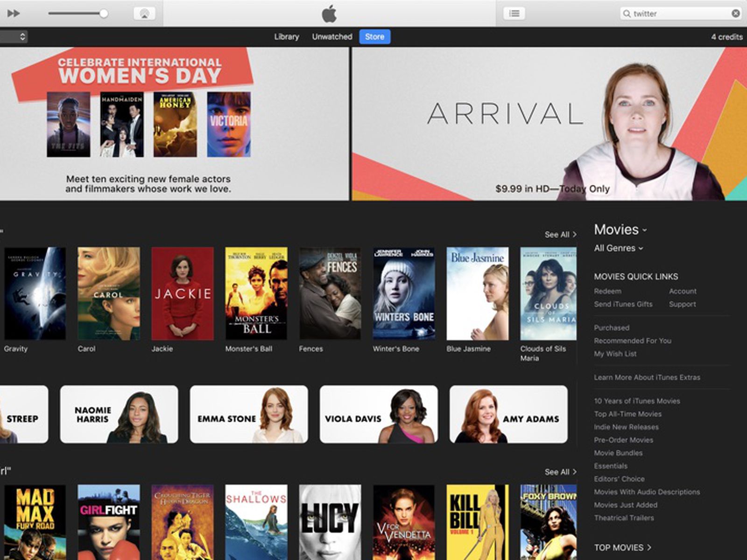The width and height of the screenshot is (747, 560).
Task: Open the Emma Stone collection tile
Action: tap(248, 414)
